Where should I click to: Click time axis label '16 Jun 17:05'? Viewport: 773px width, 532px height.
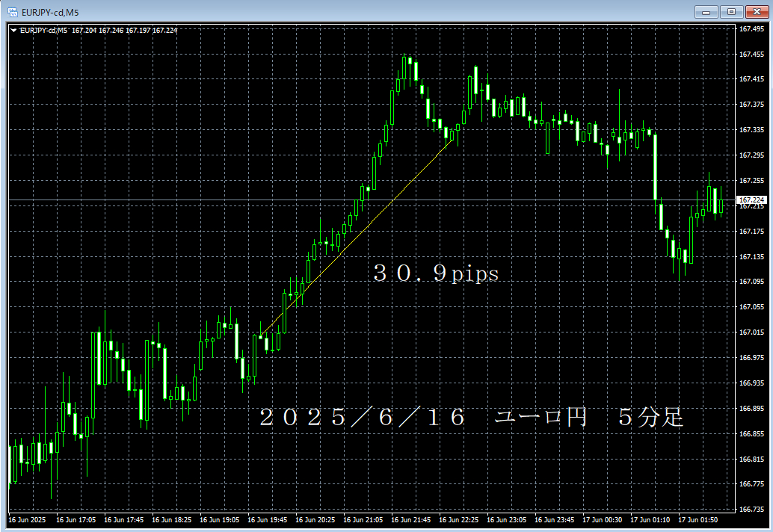coord(76,520)
